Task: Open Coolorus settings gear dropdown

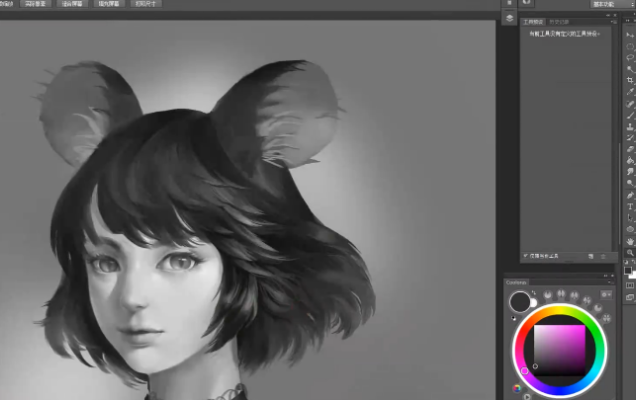Action: pyautogui.click(x=606, y=295)
